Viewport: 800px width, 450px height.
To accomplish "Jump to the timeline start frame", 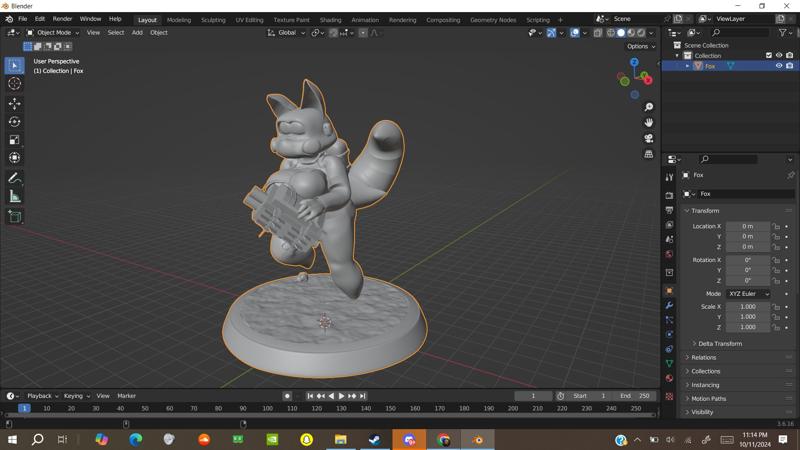I will click(x=310, y=396).
